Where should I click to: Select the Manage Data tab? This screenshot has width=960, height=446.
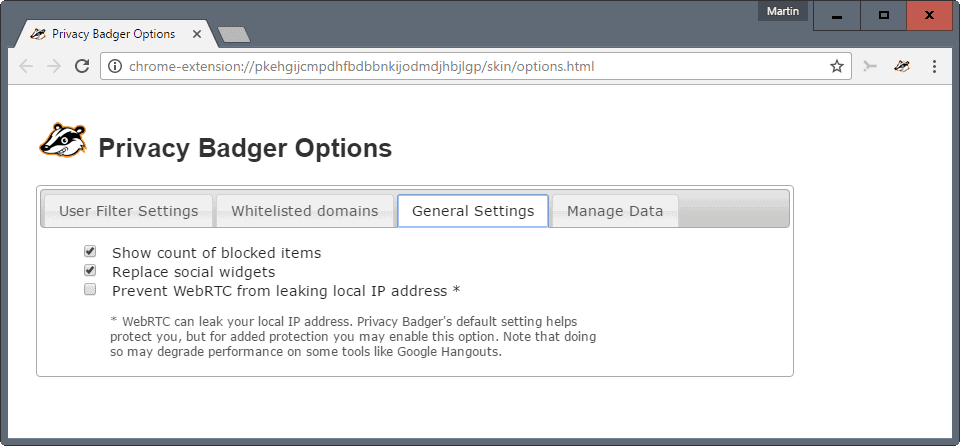615,211
